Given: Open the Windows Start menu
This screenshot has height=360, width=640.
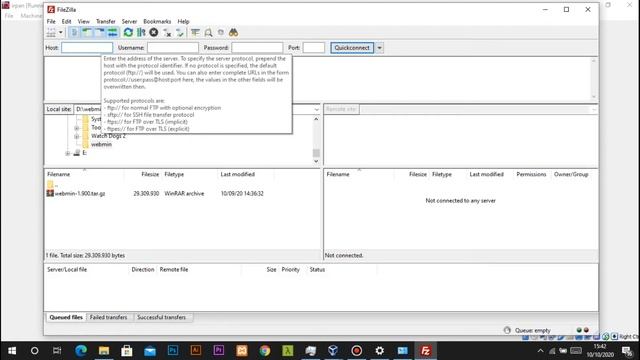Looking at the screenshot, I should click(x=12, y=351).
